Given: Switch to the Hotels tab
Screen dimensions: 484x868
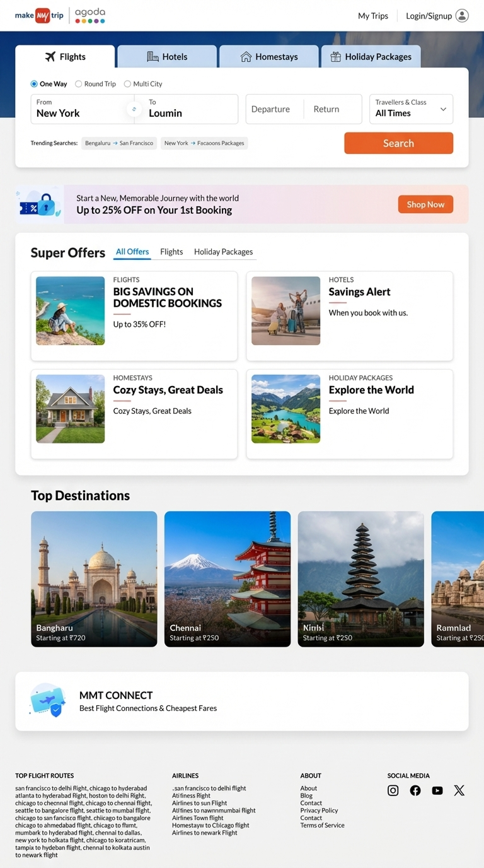Looking at the screenshot, I should click(x=167, y=57).
